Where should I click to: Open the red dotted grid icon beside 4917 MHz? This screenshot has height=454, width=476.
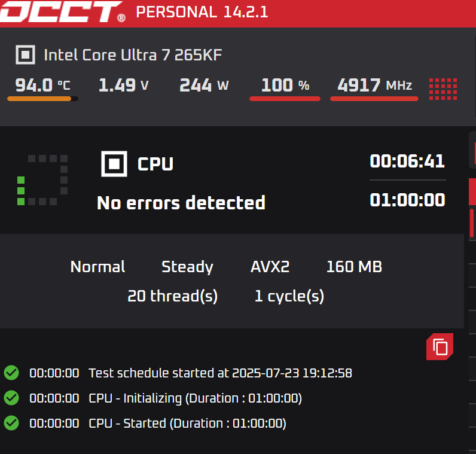[443, 89]
